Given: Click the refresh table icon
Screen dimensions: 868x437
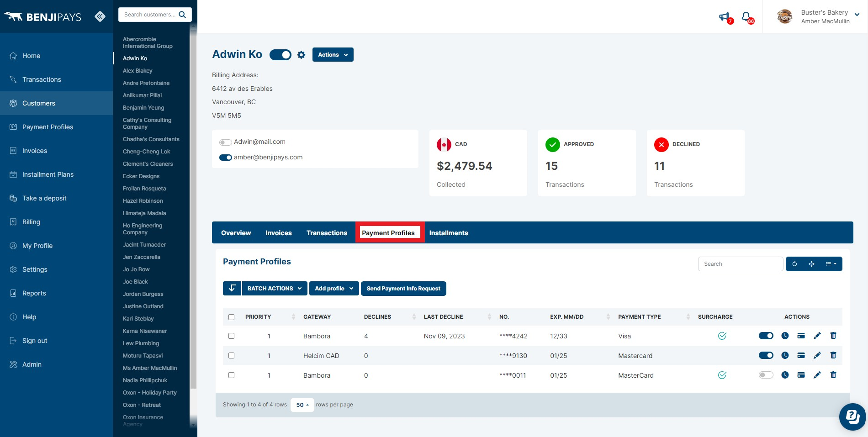Looking at the screenshot, I should coord(794,264).
